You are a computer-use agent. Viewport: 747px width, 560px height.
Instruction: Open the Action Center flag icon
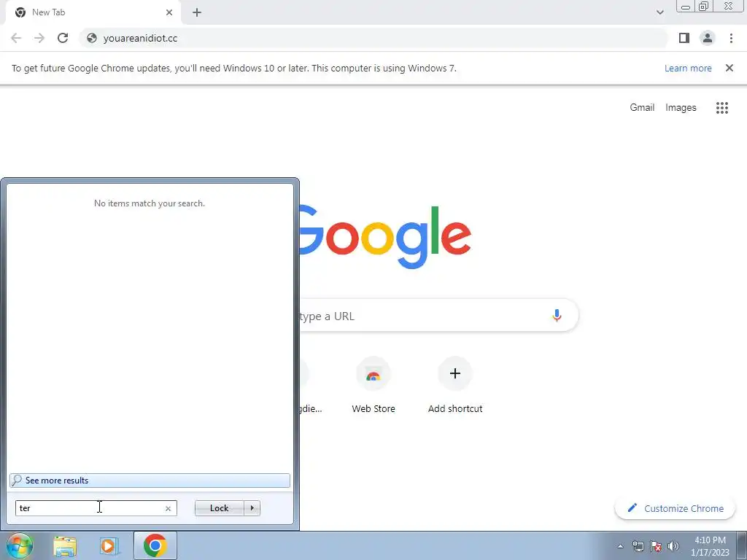pos(656,547)
